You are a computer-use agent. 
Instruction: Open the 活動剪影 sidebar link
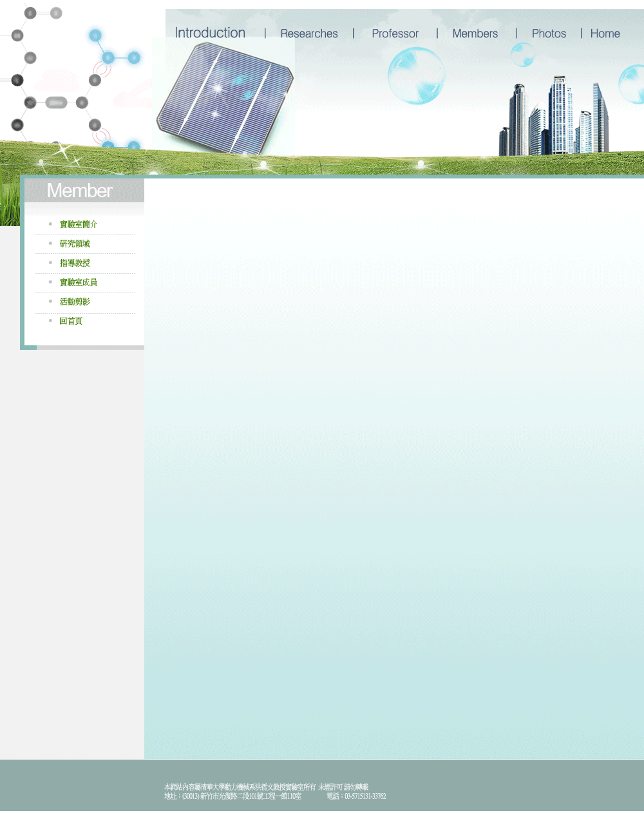pyautogui.click(x=75, y=302)
